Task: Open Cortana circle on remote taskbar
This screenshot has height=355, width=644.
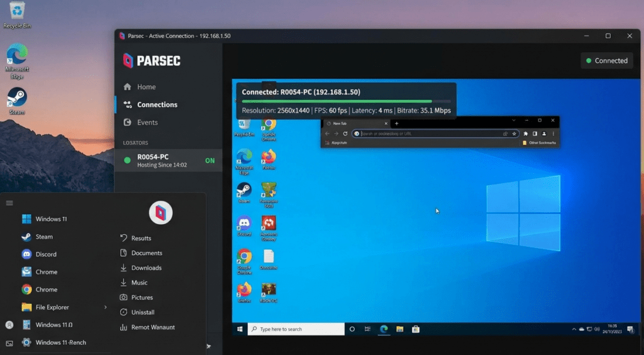Action: (352, 329)
